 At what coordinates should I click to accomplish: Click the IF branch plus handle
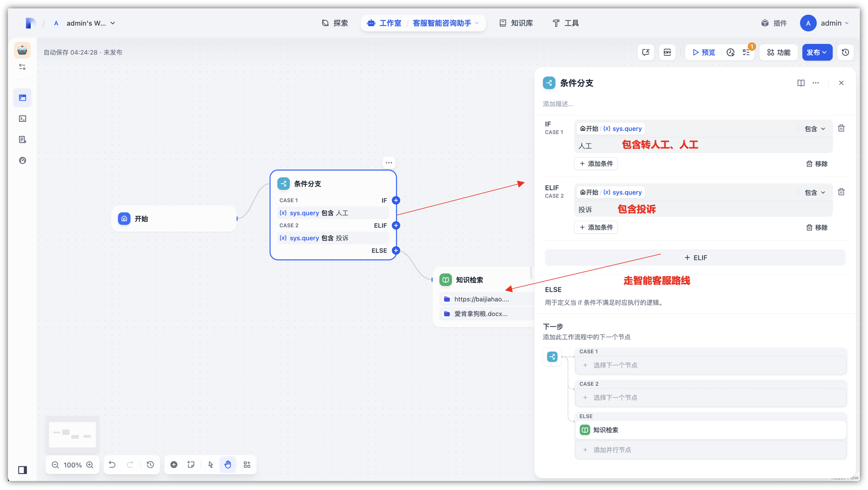[396, 201]
